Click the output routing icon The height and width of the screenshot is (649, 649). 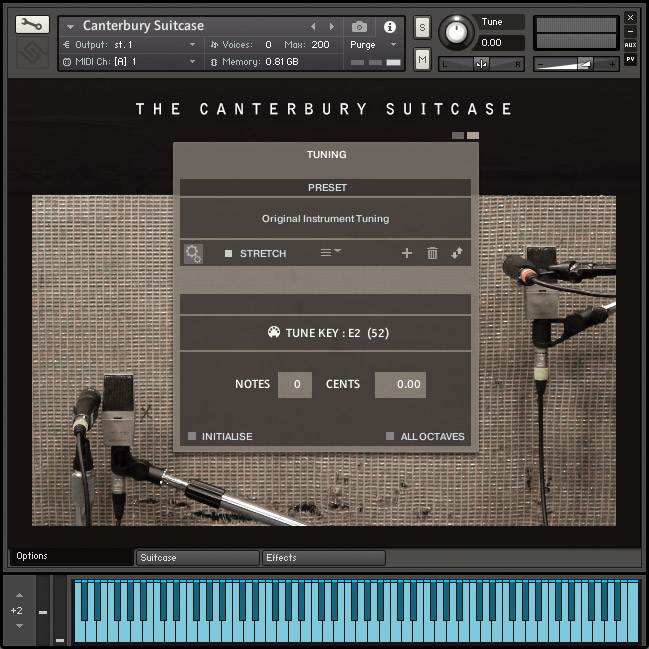[67, 44]
